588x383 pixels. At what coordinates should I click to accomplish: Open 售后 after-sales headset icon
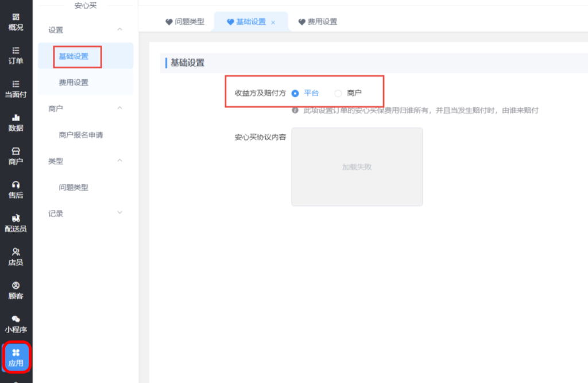click(16, 189)
